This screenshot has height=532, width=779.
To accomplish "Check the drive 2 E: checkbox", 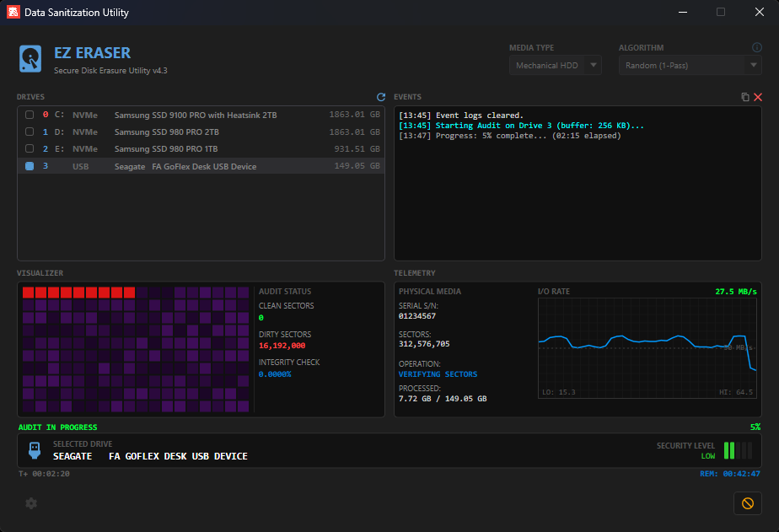I will coord(30,148).
